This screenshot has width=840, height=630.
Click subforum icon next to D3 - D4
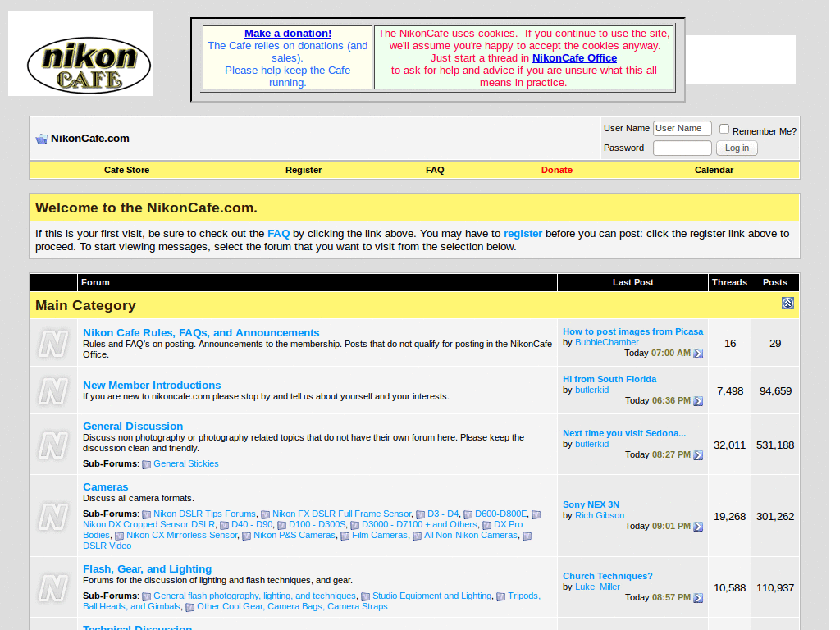tap(420, 514)
